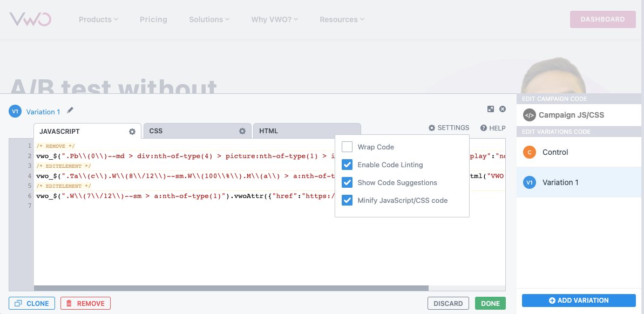Click the VWO logo
Screen dimensions: 644x314
pos(30,19)
